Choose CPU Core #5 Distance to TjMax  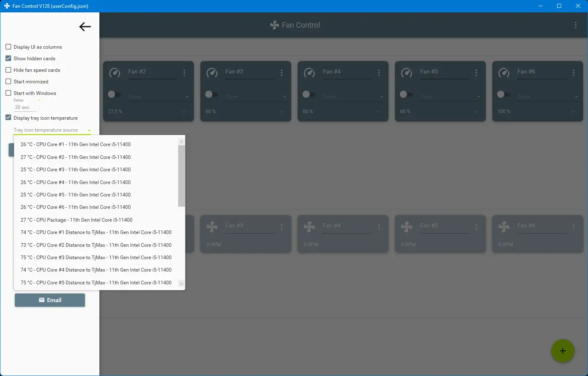coord(96,283)
